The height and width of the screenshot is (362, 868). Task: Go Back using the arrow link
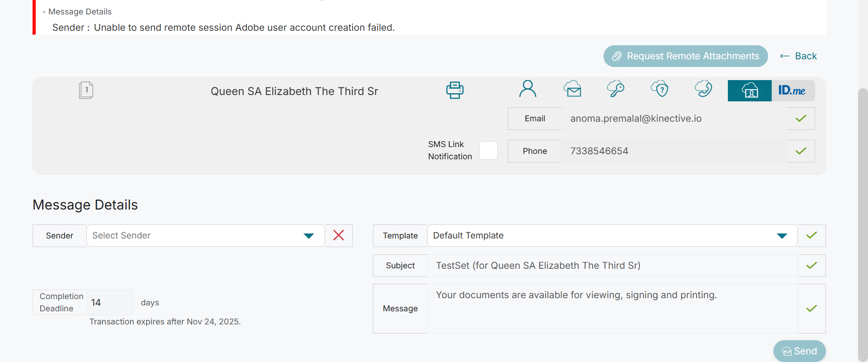pos(798,56)
